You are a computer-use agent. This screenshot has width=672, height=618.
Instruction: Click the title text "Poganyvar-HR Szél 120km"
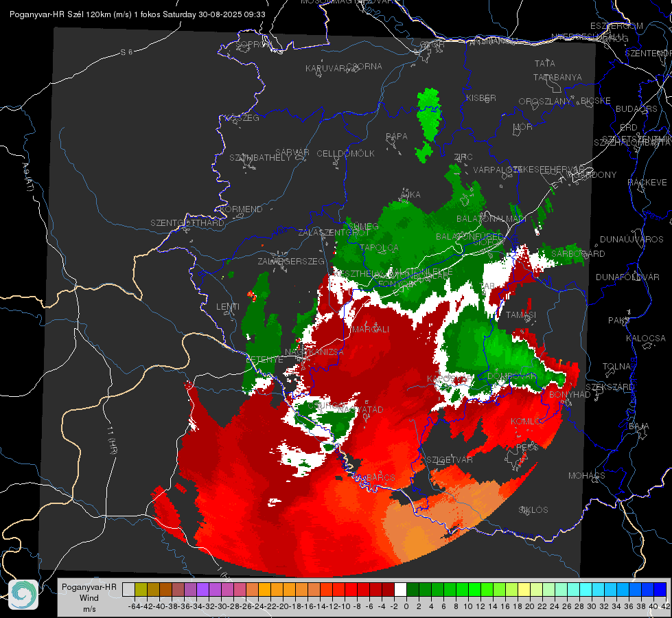pyautogui.click(x=59, y=14)
